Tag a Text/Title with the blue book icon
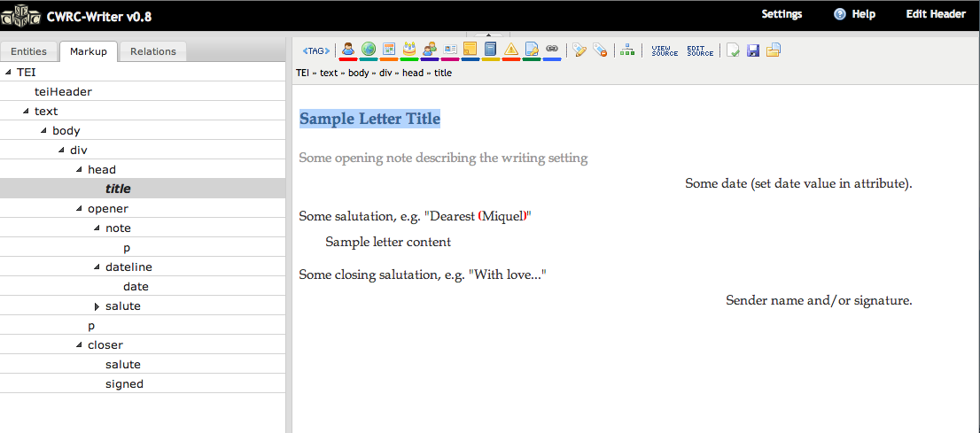This screenshot has height=433, width=980. tap(491, 50)
